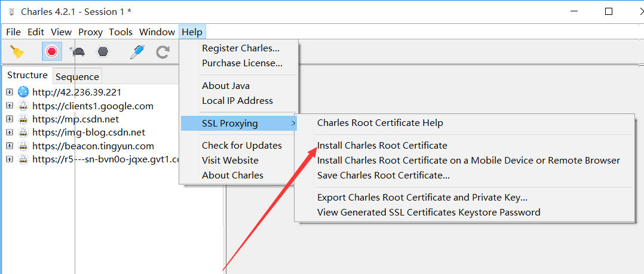This screenshot has height=274, width=644.
Task: Expand the beacon.tingyun.com tree node
Action: pyautogui.click(x=10, y=146)
